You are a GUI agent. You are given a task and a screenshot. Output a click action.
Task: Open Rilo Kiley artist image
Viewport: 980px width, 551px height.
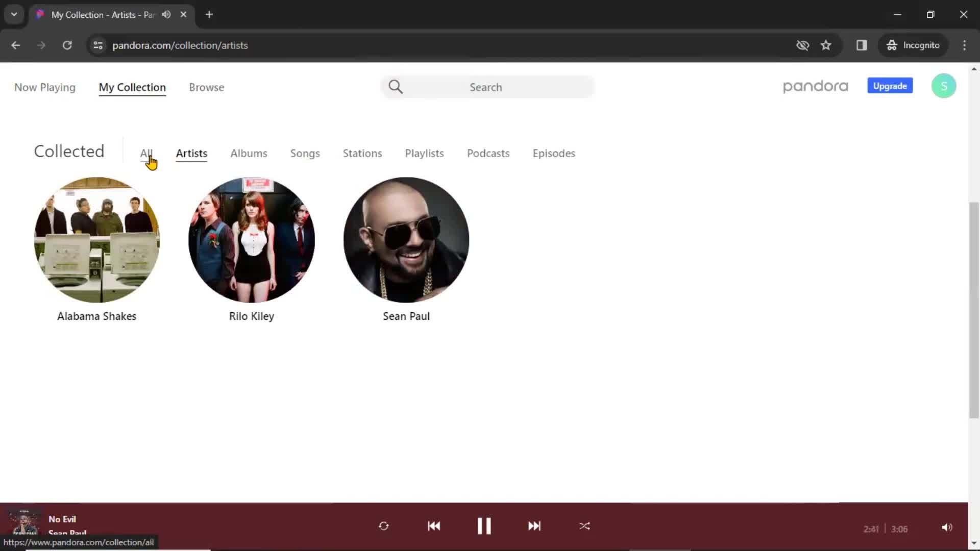tap(252, 240)
